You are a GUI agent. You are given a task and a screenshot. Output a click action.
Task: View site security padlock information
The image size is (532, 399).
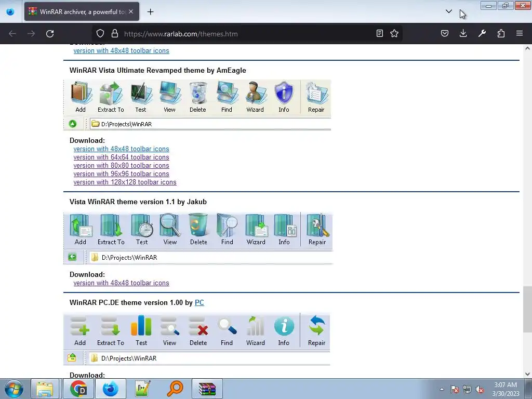tap(115, 34)
